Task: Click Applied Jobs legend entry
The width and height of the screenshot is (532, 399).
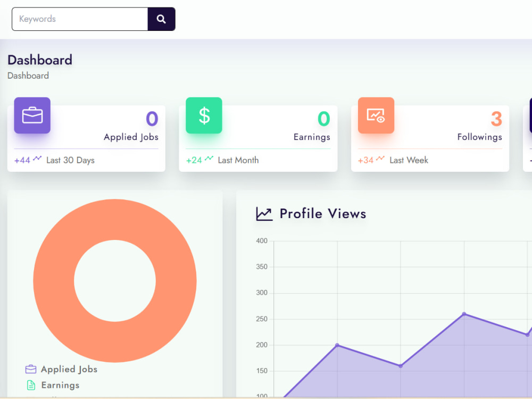Action: (69, 369)
